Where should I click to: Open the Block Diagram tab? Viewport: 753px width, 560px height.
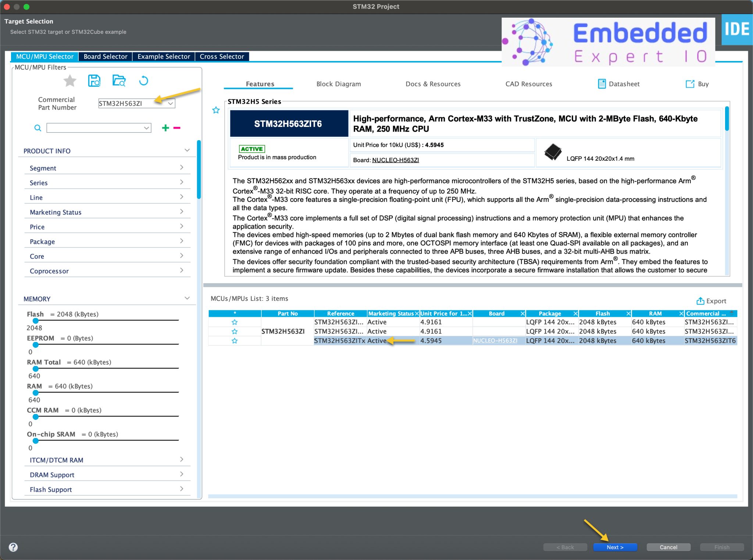(x=338, y=84)
